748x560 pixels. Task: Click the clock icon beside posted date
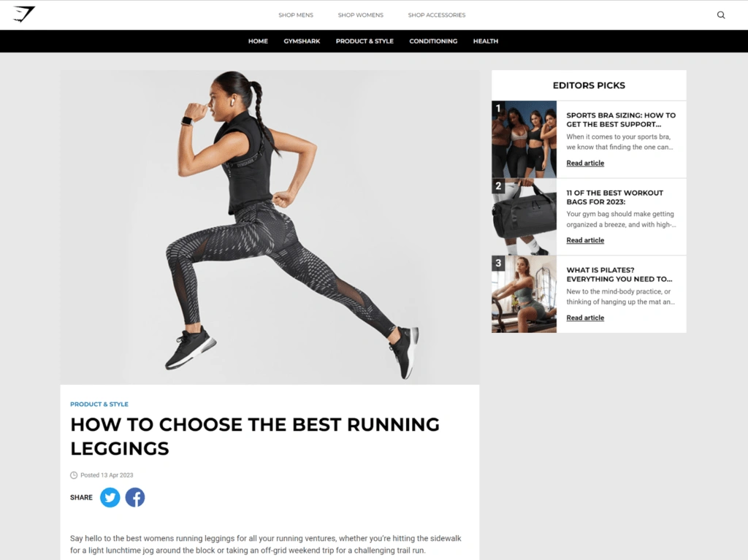(74, 475)
